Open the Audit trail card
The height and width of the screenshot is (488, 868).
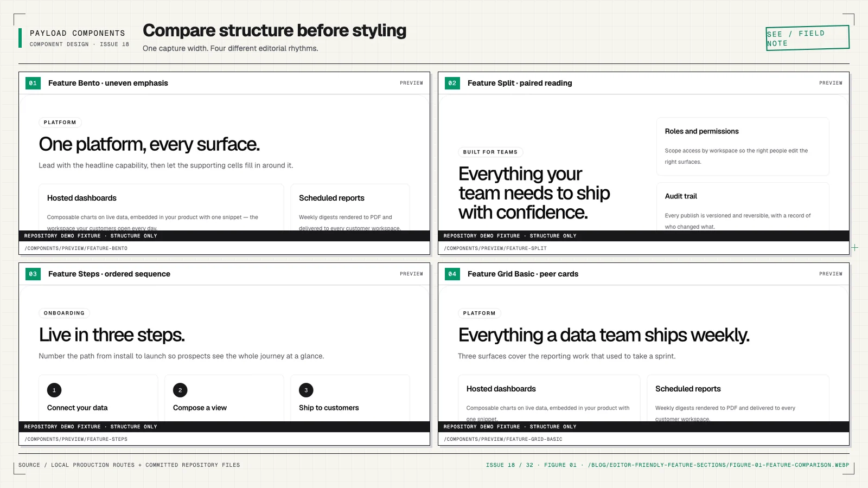[x=743, y=207]
